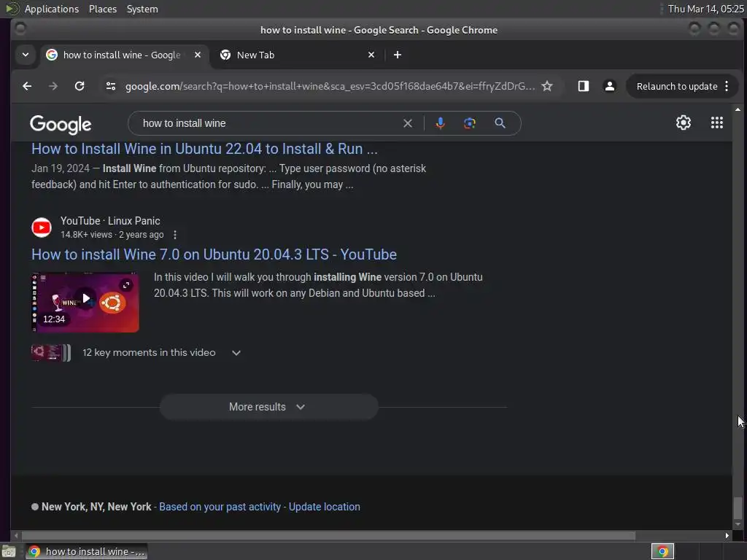The width and height of the screenshot is (747, 560).
Task: Open the Chrome profile icon
Action: click(609, 86)
